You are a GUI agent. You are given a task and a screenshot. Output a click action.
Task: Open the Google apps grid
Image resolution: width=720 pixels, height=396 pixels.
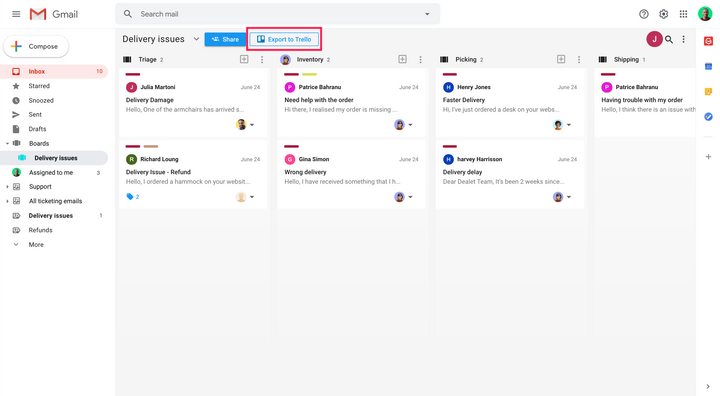(683, 14)
